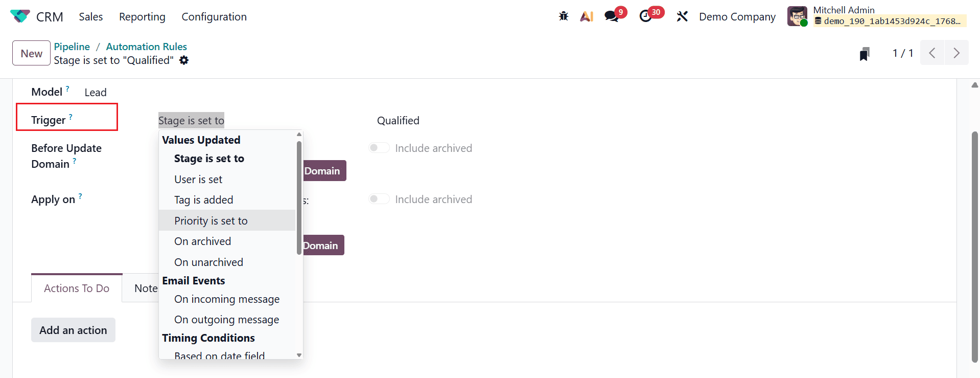The image size is (980, 378).
Task: Open the AI assistant icon
Action: 586,16
